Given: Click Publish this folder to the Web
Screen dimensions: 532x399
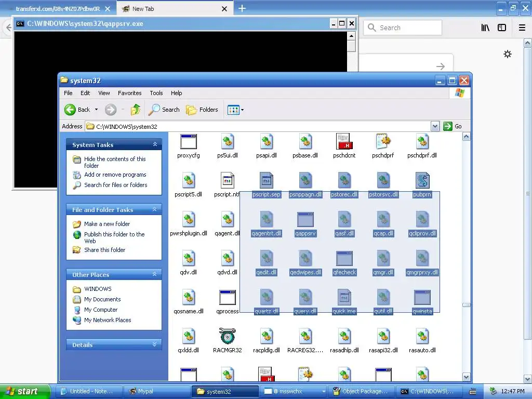Looking at the screenshot, I should 114,237.
